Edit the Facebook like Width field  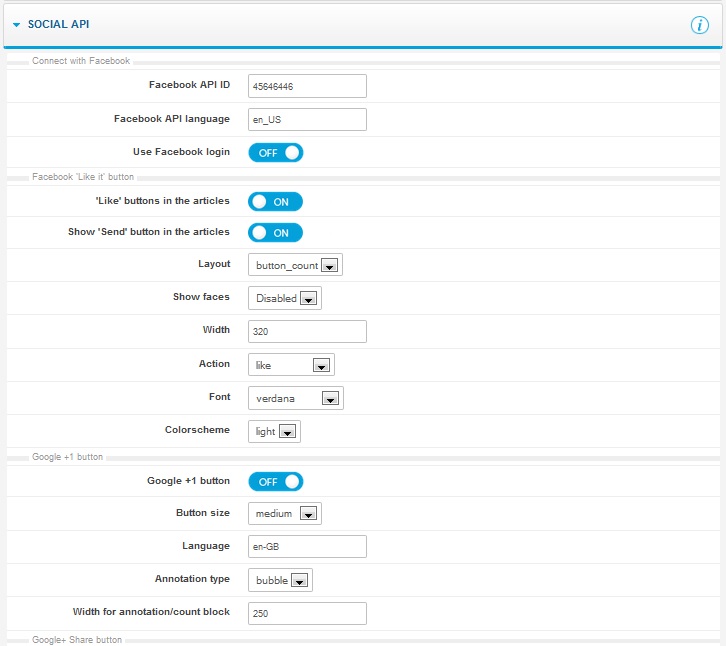tap(307, 332)
